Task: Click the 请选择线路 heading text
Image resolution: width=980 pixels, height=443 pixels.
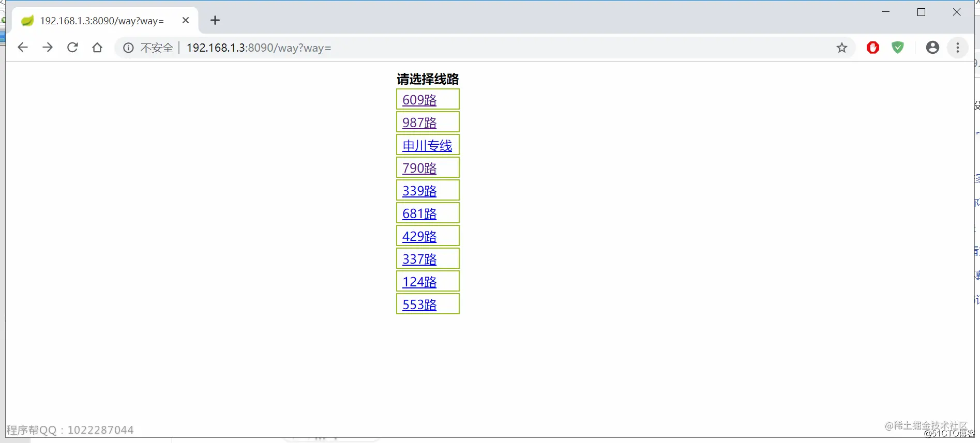Action: pyautogui.click(x=428, y=79)
